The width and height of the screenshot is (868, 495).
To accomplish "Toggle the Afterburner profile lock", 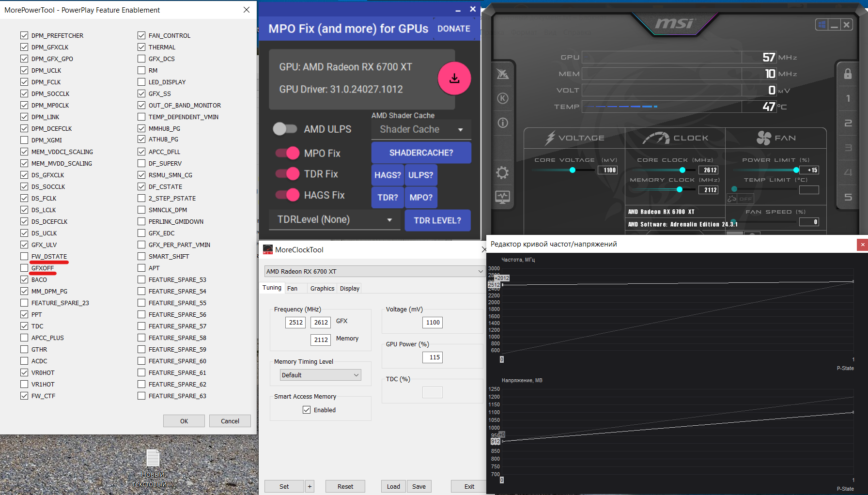I will point(848,74).
